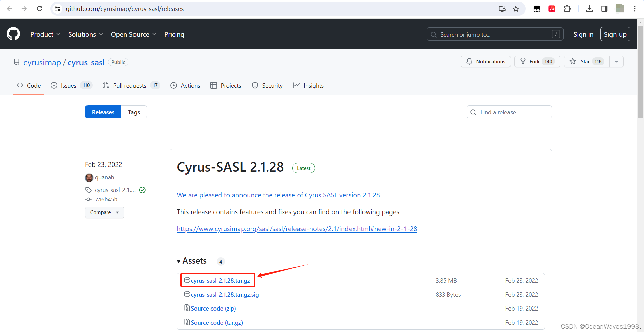644x332 pixels.
Task: Open the Compare dropdown
Action: (x=105, y=212)
